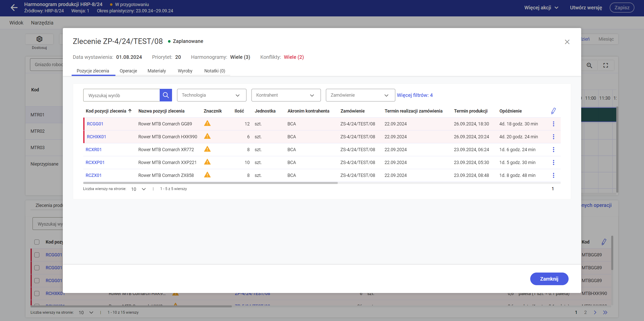Check the second RCGG01 row checkbox
Viewport: 644px width, 321px height.
click(x=37, y=268)
